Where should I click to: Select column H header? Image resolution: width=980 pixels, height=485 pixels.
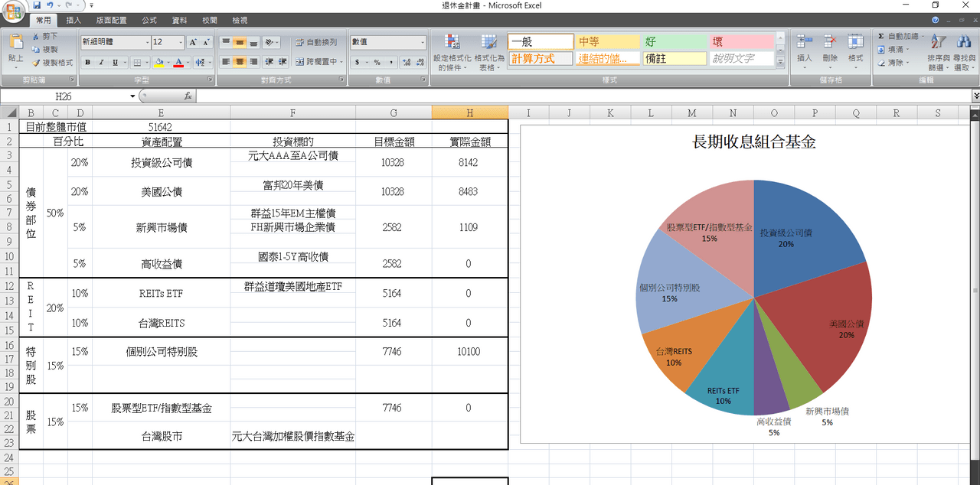point(469,112)
